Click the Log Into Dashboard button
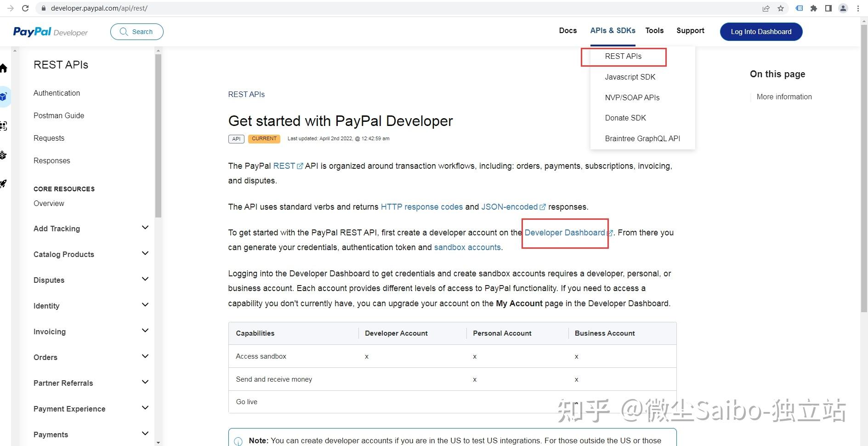 pyautogui.click(x=760, y=32)
